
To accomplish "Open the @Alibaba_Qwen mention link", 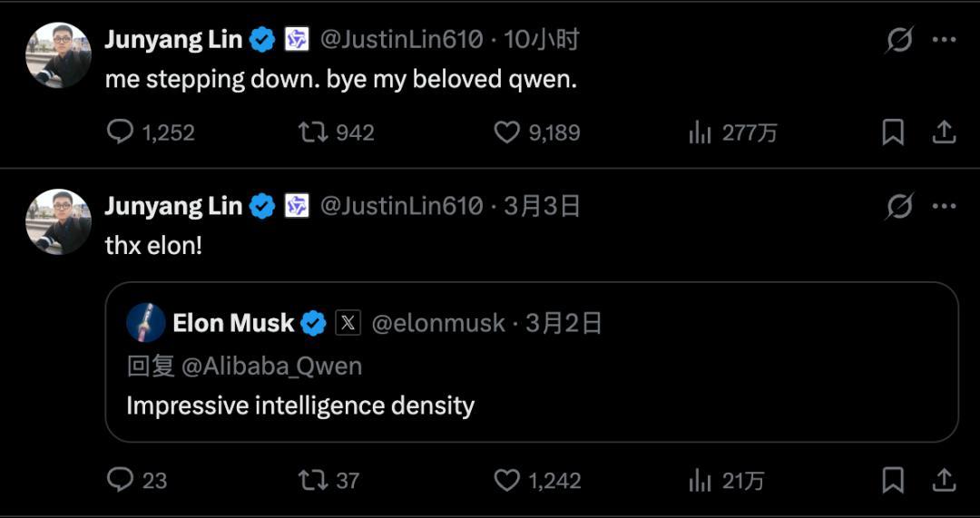I will (271, 366).
